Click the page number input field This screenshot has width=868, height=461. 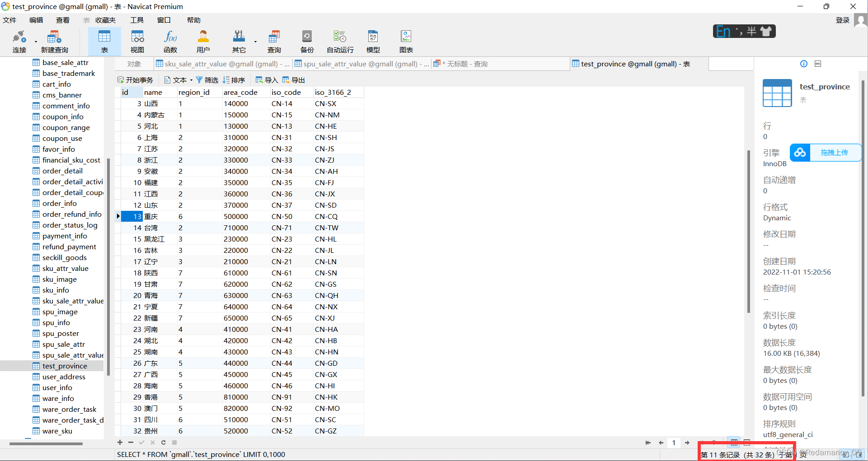pos(674,443)
